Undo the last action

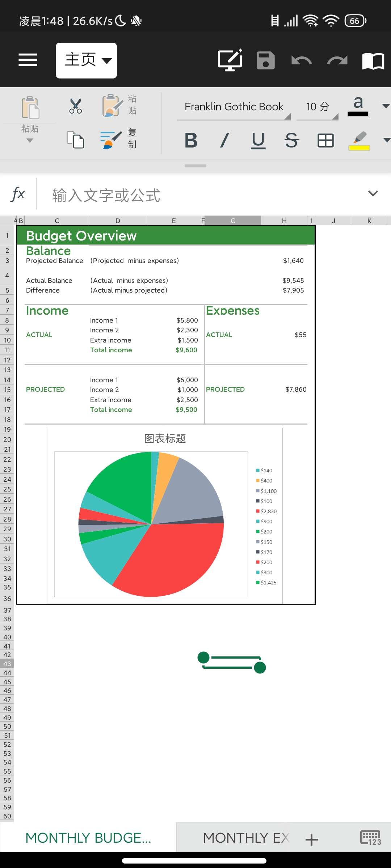click(x=301, y=60)
